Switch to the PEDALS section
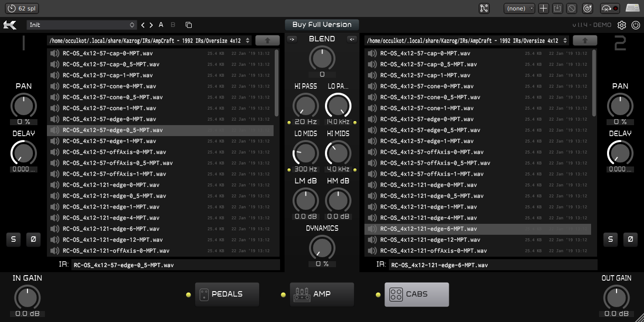The height and width of the screenshot is (322, 644). [227, 294]
